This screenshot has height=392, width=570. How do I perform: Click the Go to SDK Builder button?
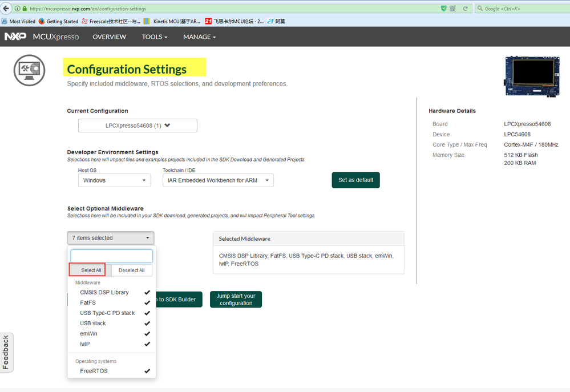click(179, 299)
